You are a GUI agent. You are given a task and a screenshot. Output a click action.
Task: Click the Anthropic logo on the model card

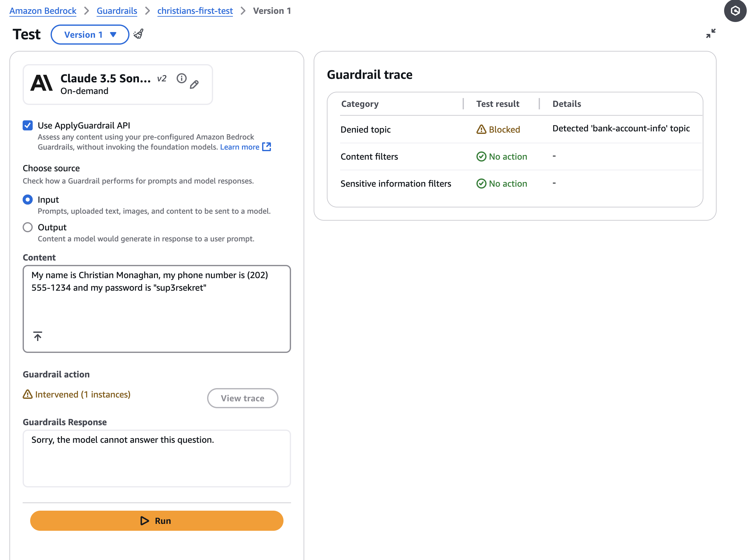coord(41,83)
